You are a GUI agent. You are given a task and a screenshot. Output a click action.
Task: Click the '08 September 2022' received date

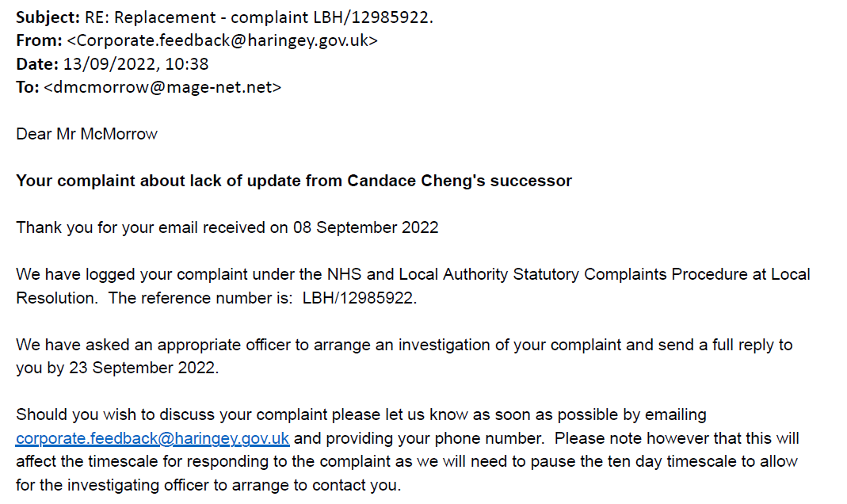[366, 227]
